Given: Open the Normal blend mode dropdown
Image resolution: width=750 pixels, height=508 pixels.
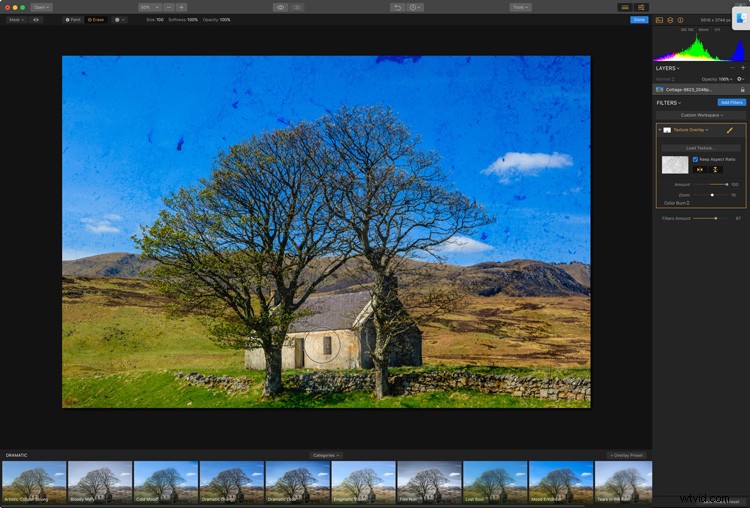Looking at the screenshot, I should click(665, 79).
